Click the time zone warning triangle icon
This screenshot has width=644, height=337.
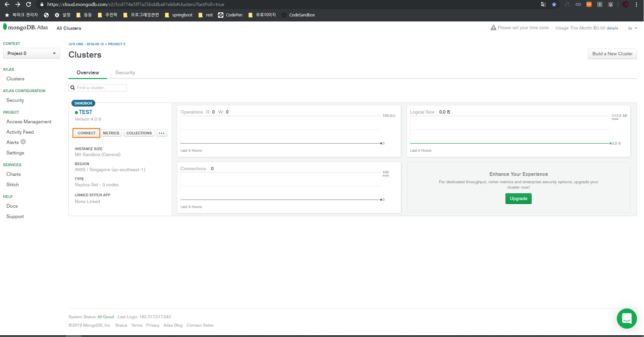[x=493, y=28]
